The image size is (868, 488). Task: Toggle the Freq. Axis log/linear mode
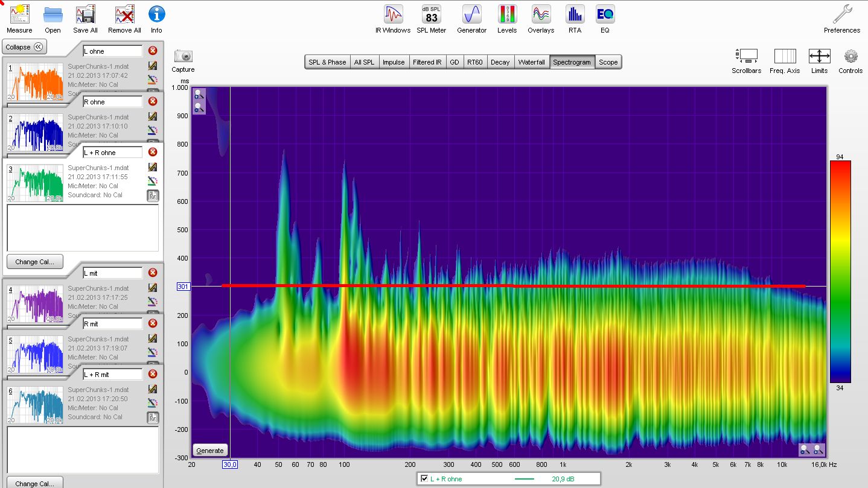click(785, 61)
